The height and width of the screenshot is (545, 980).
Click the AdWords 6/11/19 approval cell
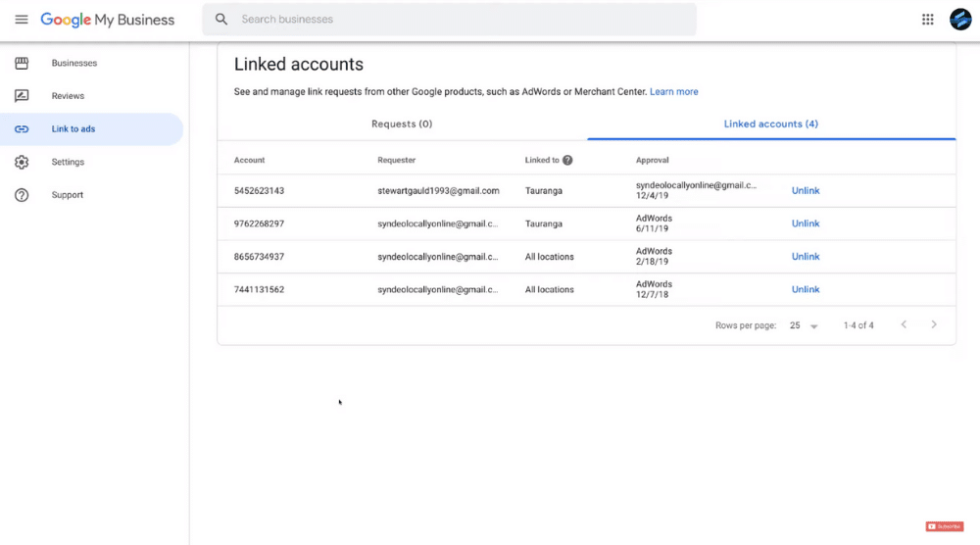pos(654,223)
